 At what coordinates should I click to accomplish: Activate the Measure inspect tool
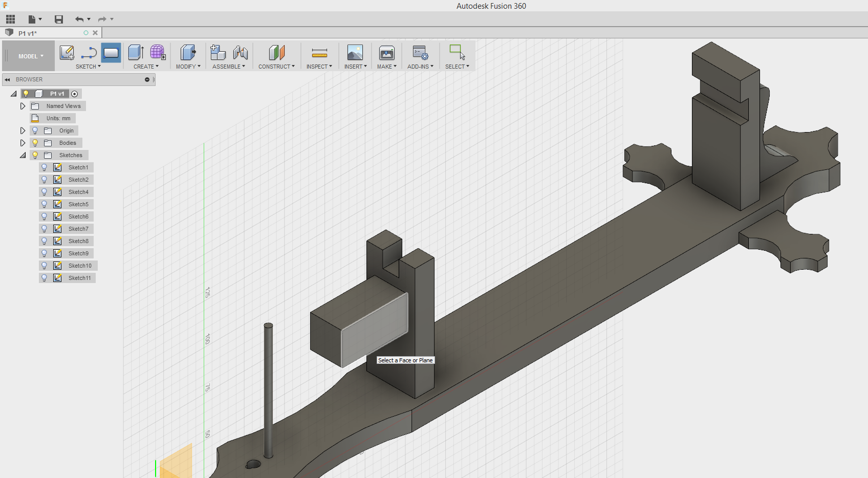pyautogui.click(x=319, y=53)
